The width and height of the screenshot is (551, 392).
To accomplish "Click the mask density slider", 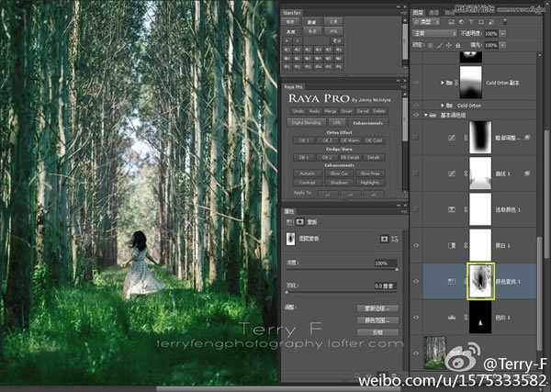I will [x=342, y=269].
